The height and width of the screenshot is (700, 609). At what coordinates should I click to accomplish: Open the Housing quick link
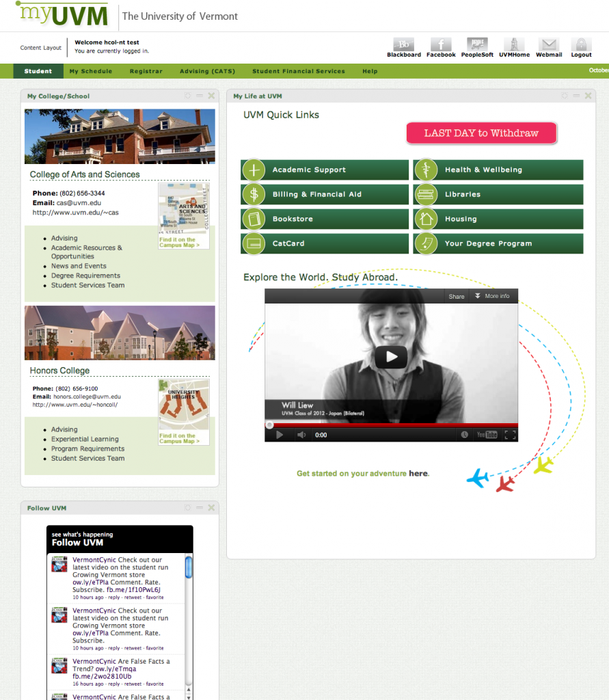click(x=498, y=219)
